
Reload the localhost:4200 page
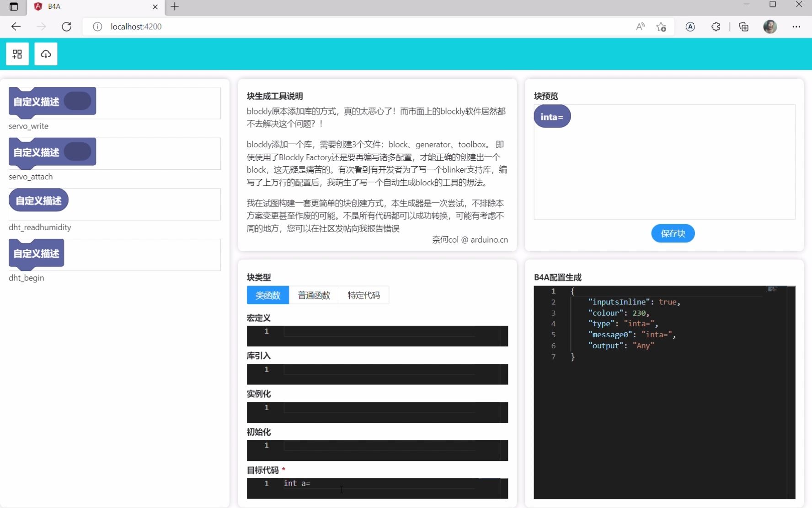click(x=66, y=27)
